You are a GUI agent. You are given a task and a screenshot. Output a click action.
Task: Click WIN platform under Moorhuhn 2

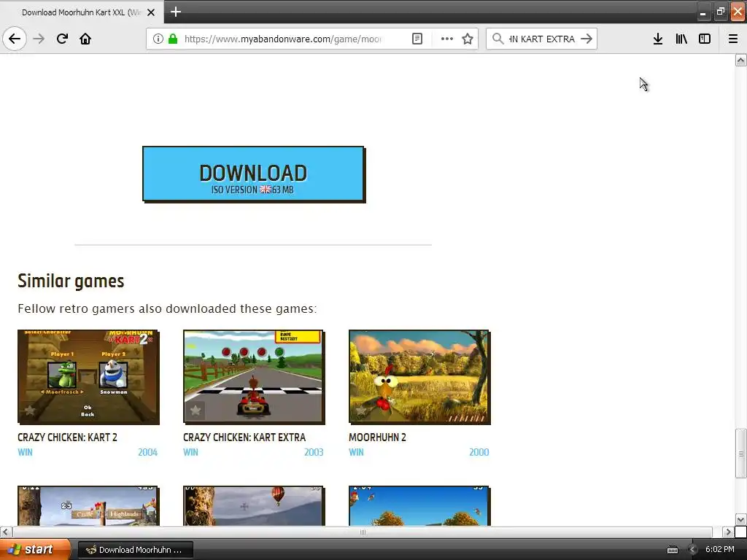356,452
